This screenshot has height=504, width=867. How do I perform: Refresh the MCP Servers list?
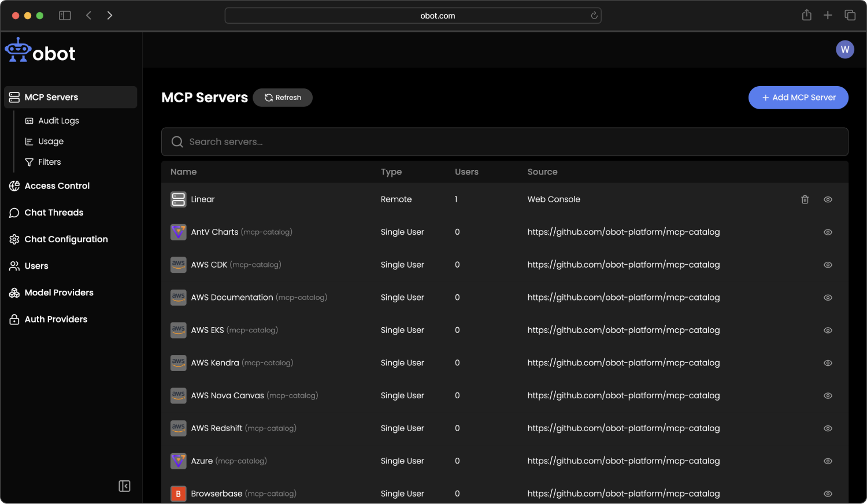(283, 98)
